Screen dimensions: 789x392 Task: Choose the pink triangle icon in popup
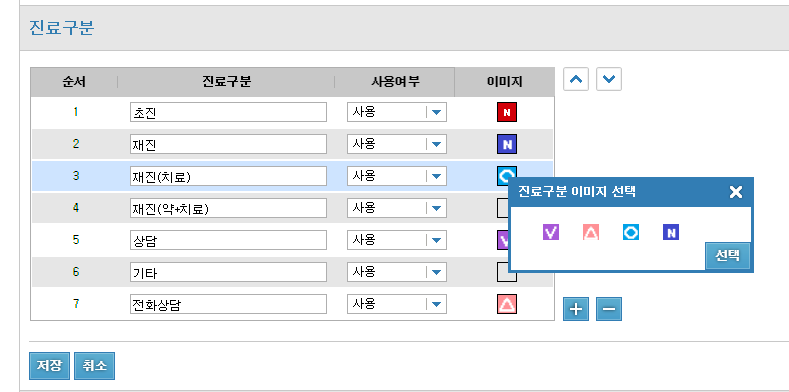pos(591,232)
